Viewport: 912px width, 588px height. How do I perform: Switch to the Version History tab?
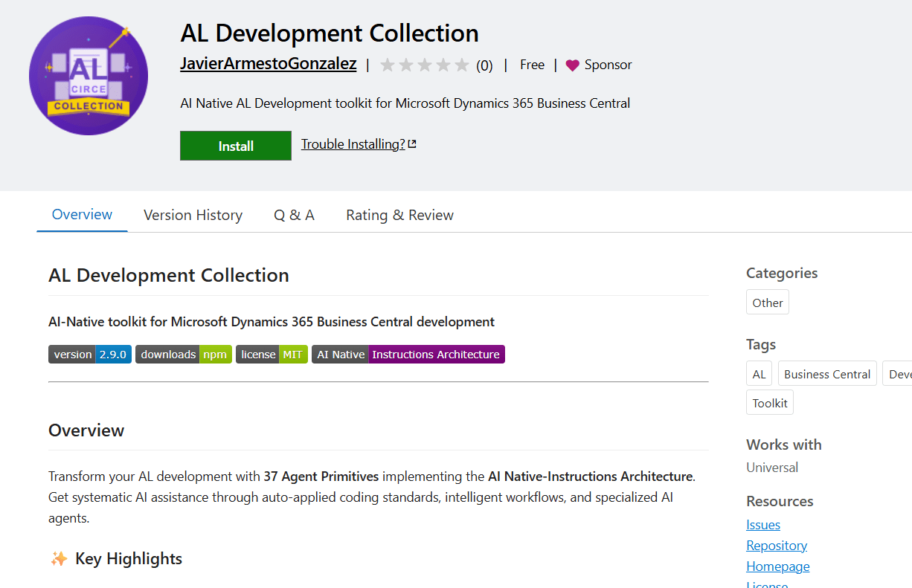(x=193, y=215)
